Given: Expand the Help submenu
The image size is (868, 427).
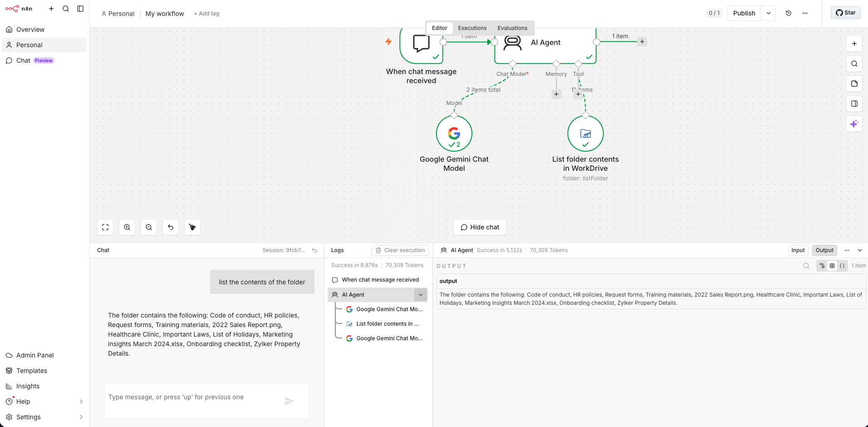Looking at the screenshot, I should coord(81,402).
